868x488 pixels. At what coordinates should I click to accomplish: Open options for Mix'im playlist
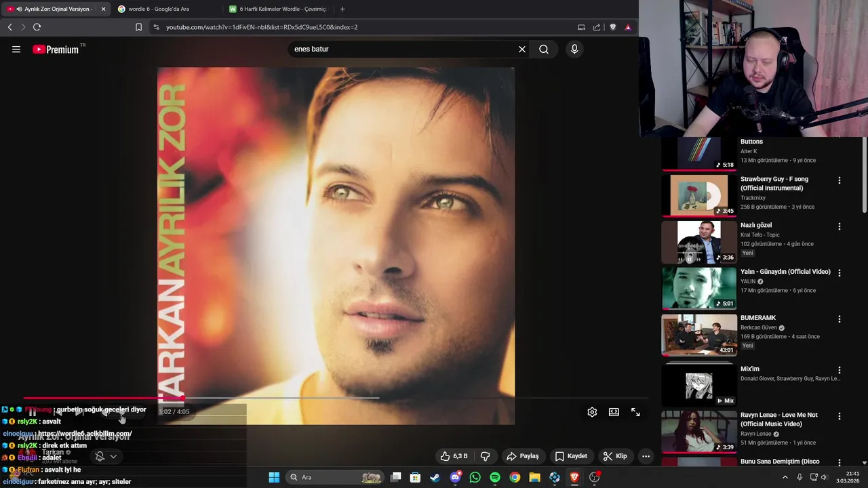[x=840, y=370]
